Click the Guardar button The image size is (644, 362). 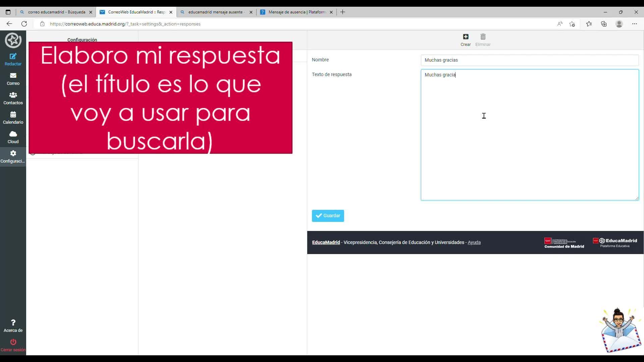coord(328,216)
